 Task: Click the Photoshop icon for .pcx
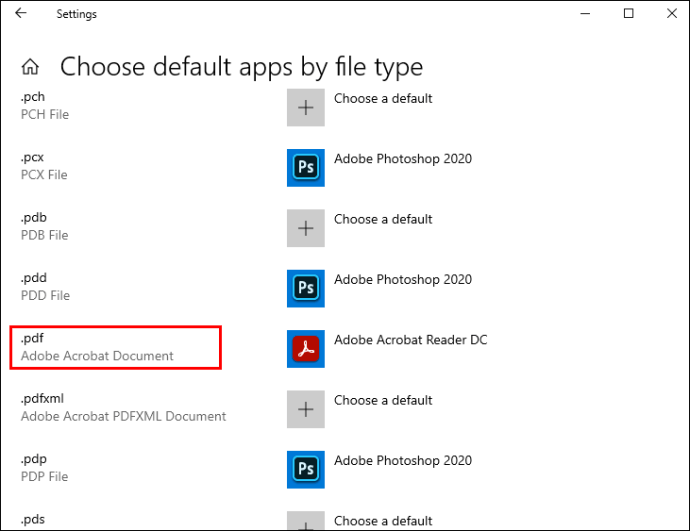[x=306, y=168]
